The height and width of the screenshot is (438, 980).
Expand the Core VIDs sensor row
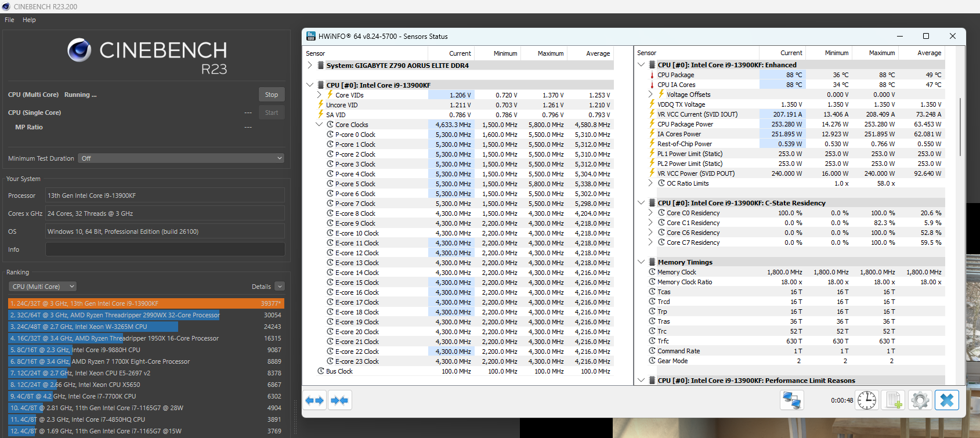point(319,95)
